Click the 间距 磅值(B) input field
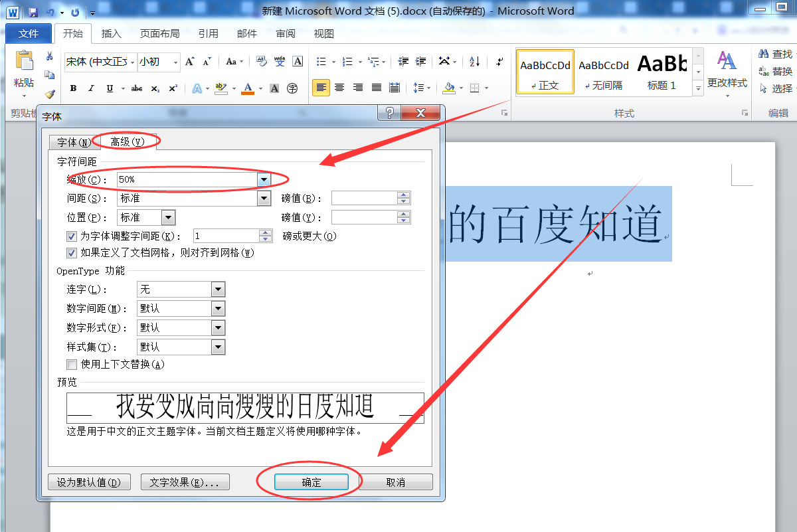 (x=364, y=198)
